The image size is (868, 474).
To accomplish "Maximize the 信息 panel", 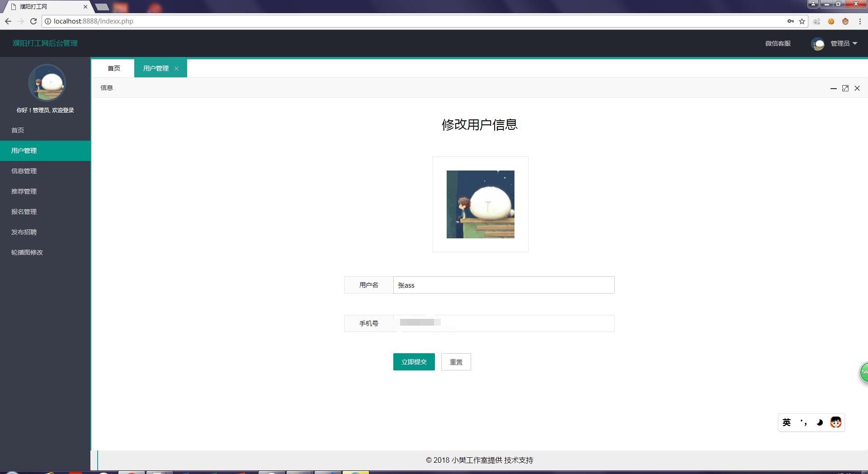I will coord(845,88).
